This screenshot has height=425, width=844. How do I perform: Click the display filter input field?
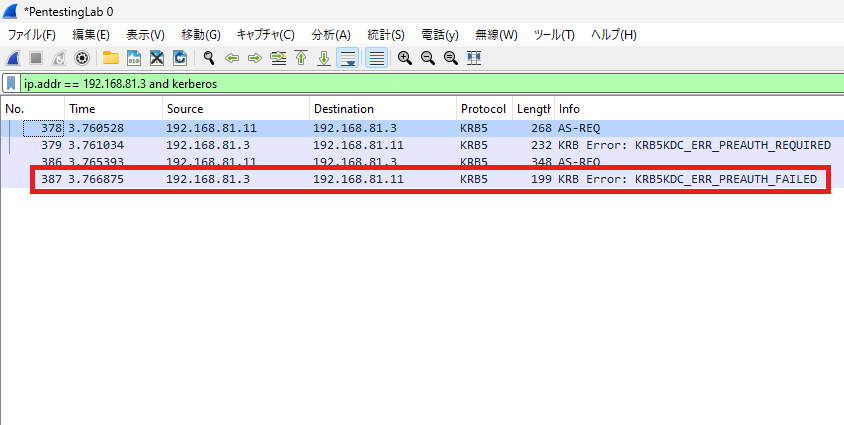431,84
